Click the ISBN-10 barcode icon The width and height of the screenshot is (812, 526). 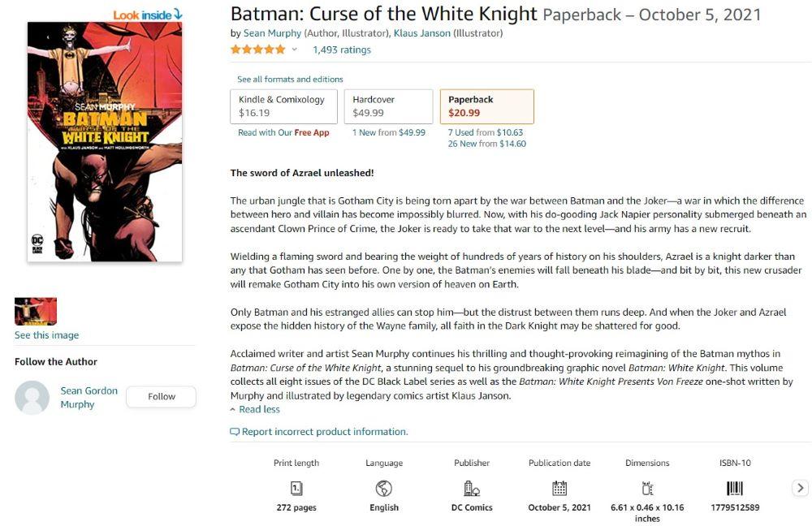[734, 488]
